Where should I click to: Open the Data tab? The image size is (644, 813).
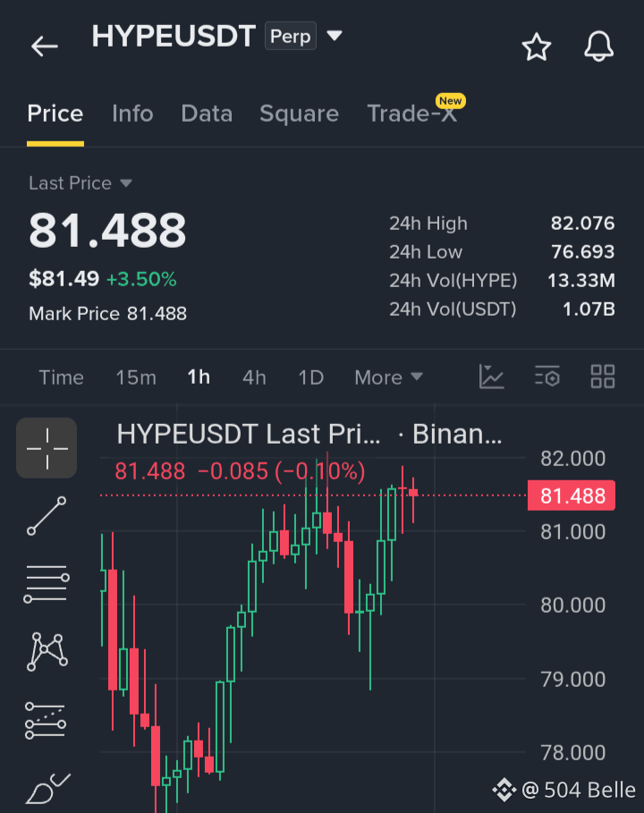(207, 114)
